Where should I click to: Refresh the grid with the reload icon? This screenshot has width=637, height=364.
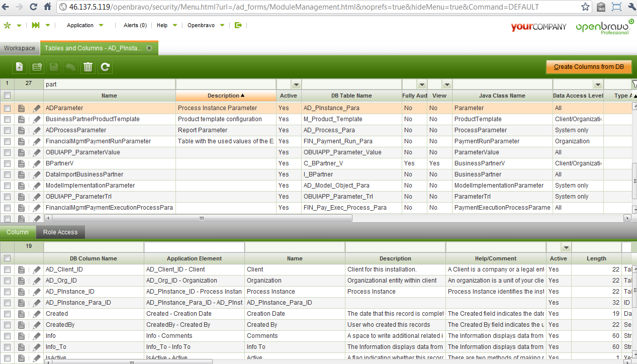tap(105, 67)
